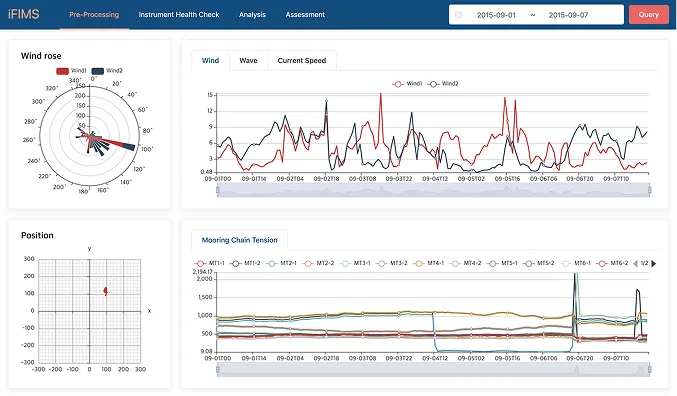Click the red position marker on the Position plot
The image size is (677, 396).
(105, 291)
